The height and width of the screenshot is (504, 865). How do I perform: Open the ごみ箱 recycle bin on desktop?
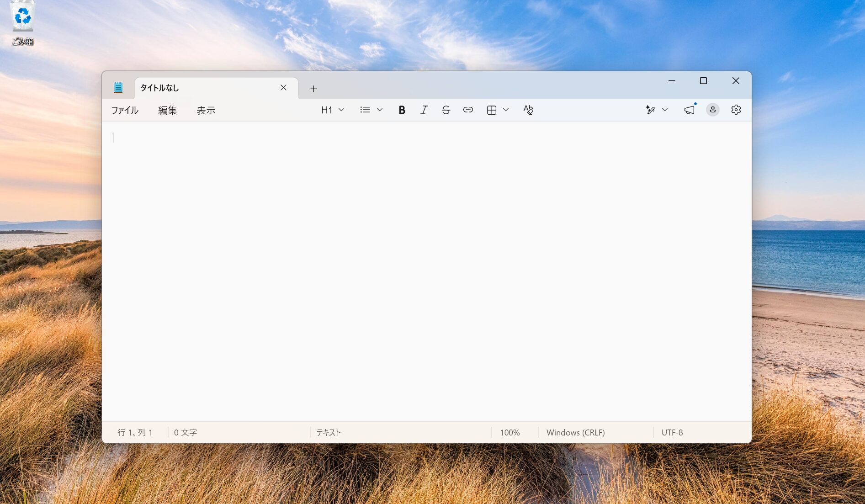[22, 24]
